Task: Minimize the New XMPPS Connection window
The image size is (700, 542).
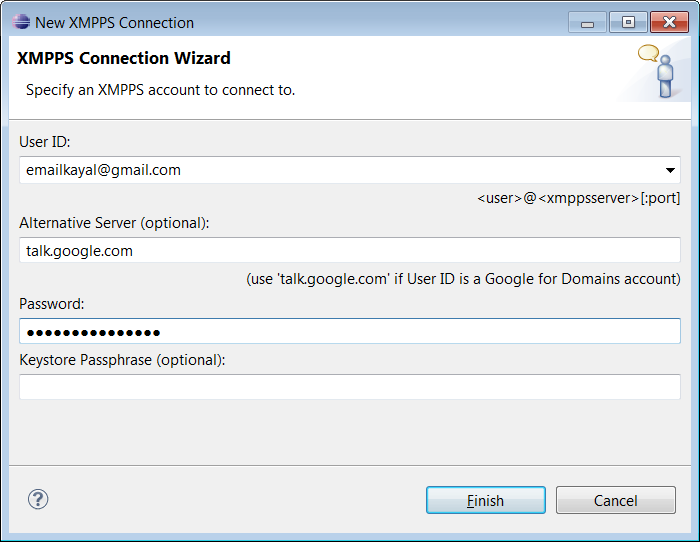Action: pyautogui.click(x=588, y=22)
